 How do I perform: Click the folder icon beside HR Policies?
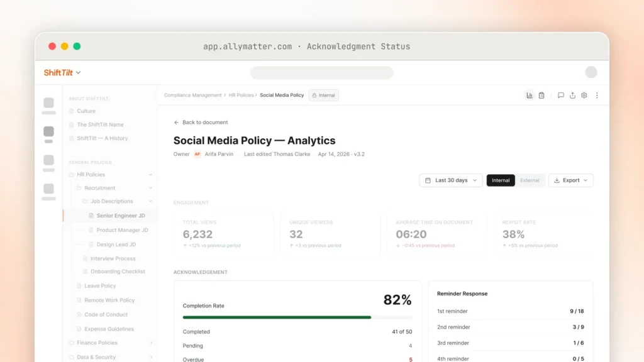coord(72,175)
